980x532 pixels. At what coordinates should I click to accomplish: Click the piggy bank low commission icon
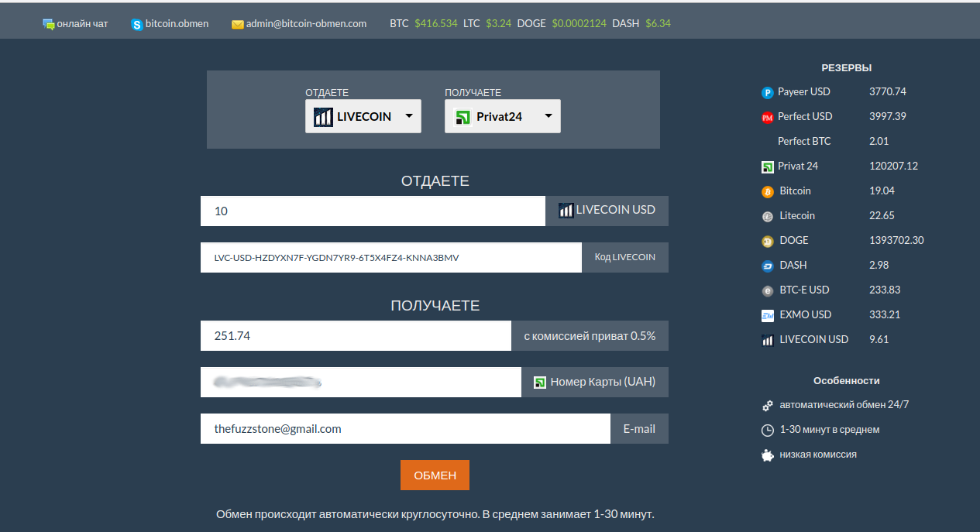click(768, 455)
